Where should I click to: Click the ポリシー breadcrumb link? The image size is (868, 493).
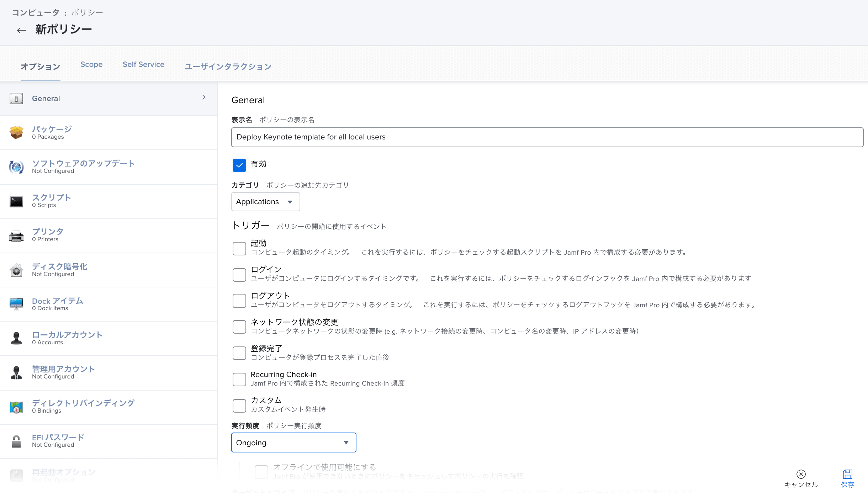pyautogui.click(x=87, y=12)
